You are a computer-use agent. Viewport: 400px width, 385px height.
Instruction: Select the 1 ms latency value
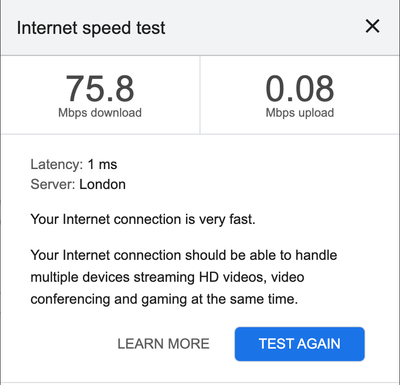tap(102, 164)
